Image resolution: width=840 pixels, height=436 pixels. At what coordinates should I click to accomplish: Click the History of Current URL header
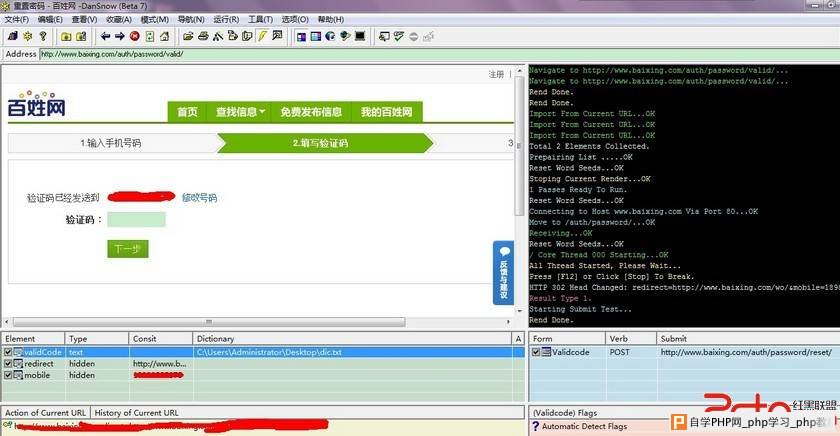pos(136,413)
